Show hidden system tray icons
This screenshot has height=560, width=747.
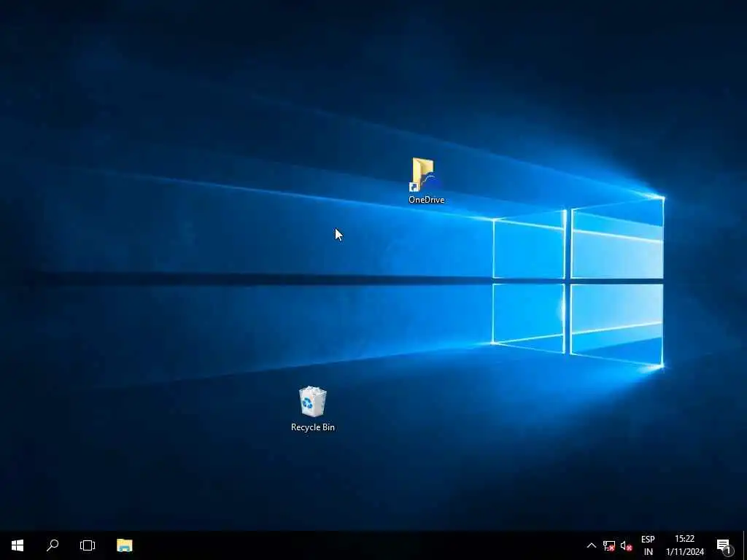591,545
